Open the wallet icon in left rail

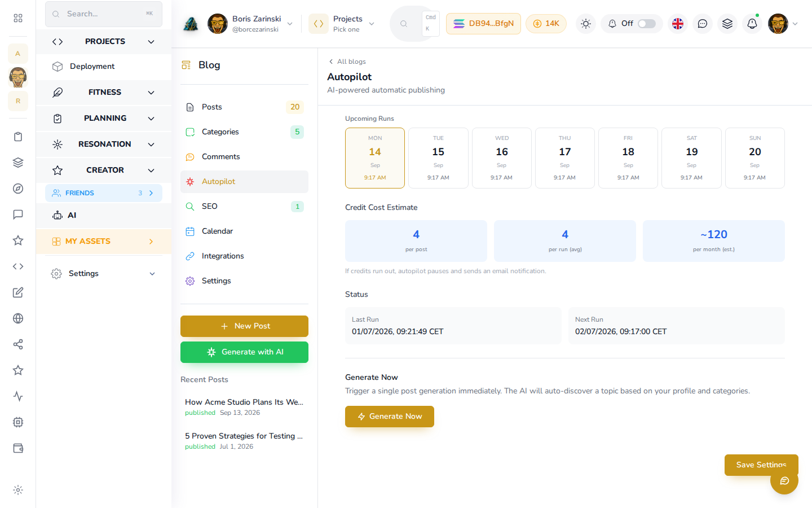coord(18,448)
